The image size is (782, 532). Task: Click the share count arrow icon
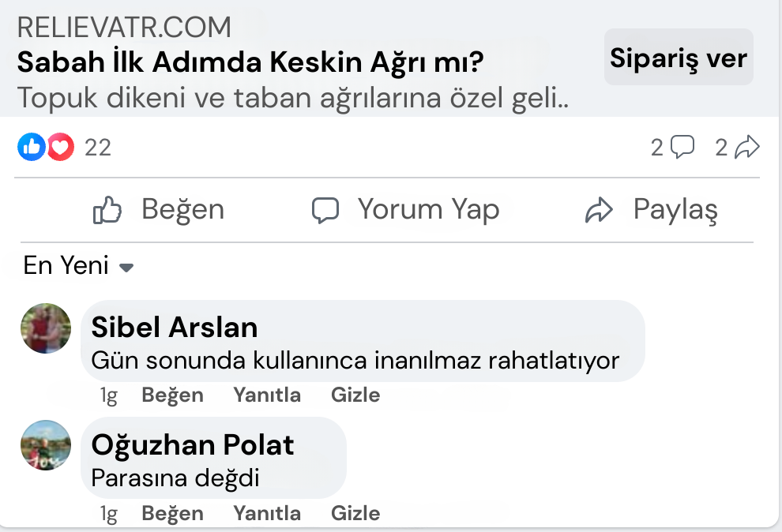point(747,147)
